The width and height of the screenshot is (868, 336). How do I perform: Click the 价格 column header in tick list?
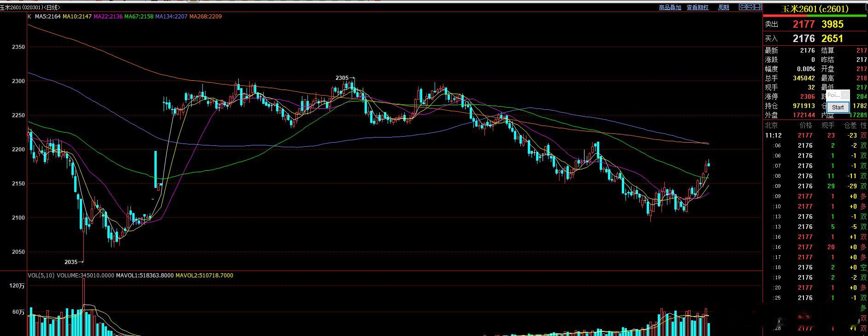click(x=806, y=126)
